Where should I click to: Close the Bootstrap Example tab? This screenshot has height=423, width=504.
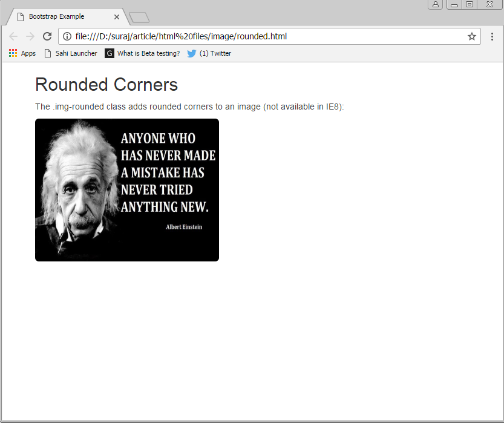(x=117, y=17)
